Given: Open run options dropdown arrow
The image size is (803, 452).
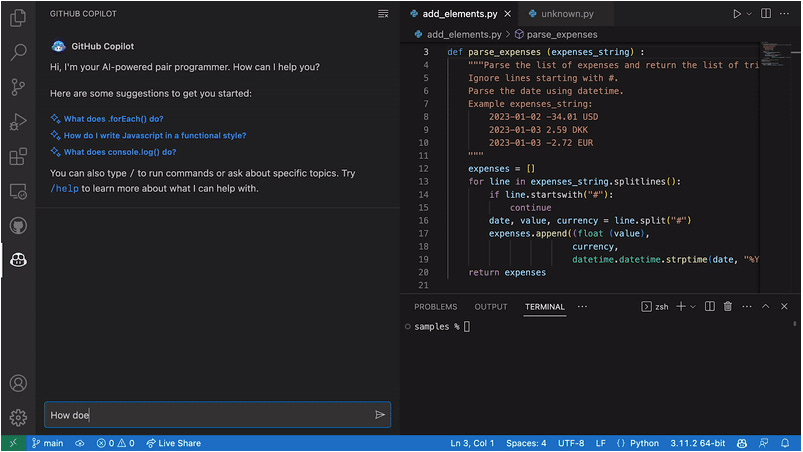Looking at the screenshot, I should (x=749, y=14).
